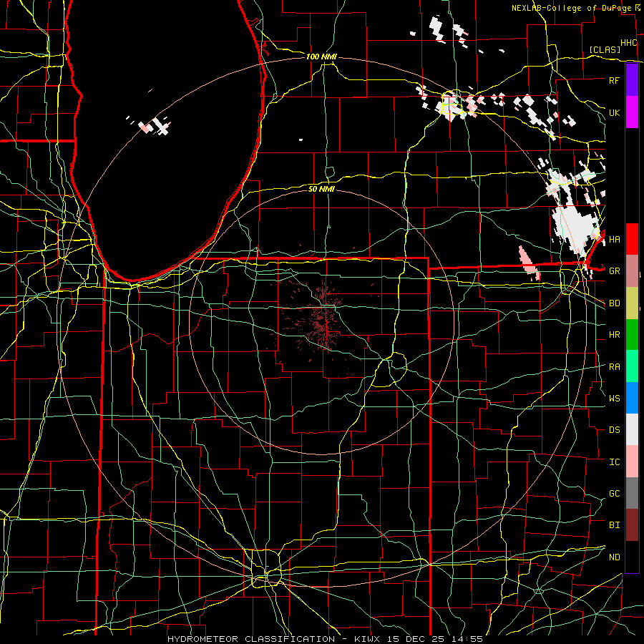Click the 100 NMI range ring label
This screenshot has height=644, width=644.
point(321,57)
